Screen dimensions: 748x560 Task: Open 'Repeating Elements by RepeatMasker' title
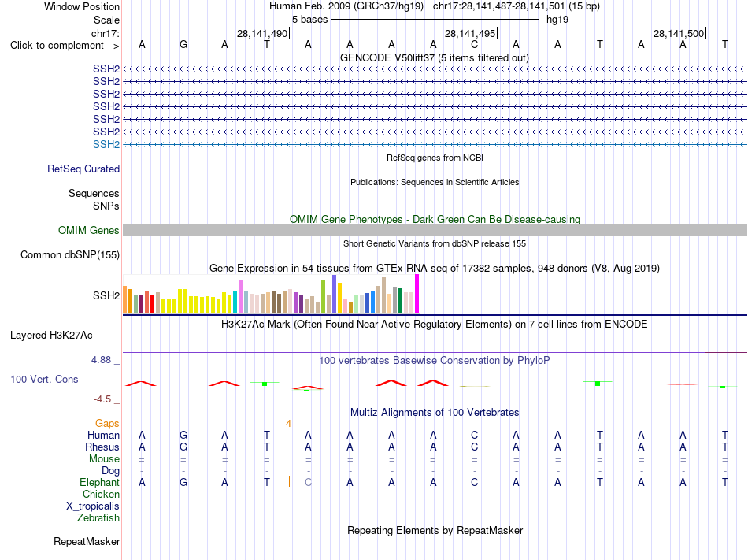click(x=435, y=530)
